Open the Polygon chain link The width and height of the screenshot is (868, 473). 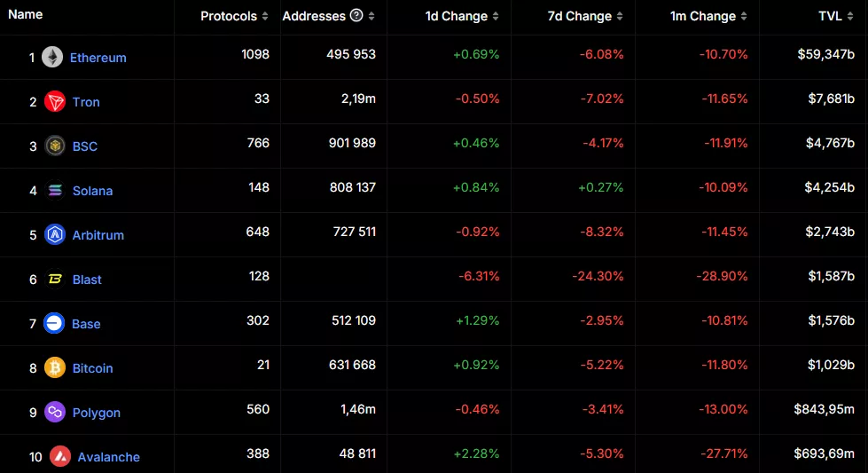click(97, 413)
